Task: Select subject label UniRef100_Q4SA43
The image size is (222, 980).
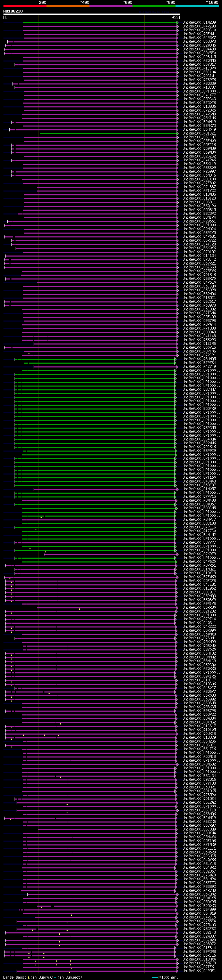Action: pyautogui.click(x=199, y=481)
